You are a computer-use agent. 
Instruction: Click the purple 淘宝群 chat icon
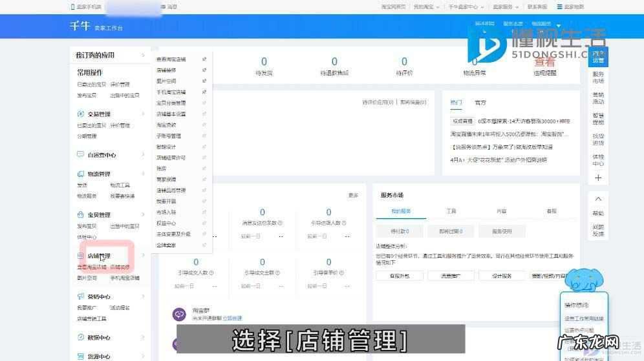coord(179,315)
